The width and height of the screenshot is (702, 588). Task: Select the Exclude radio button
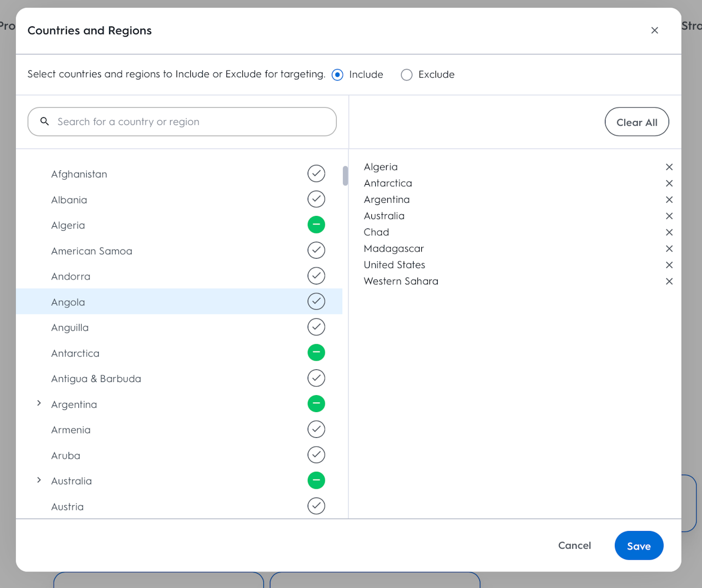[x=406, y=75]
